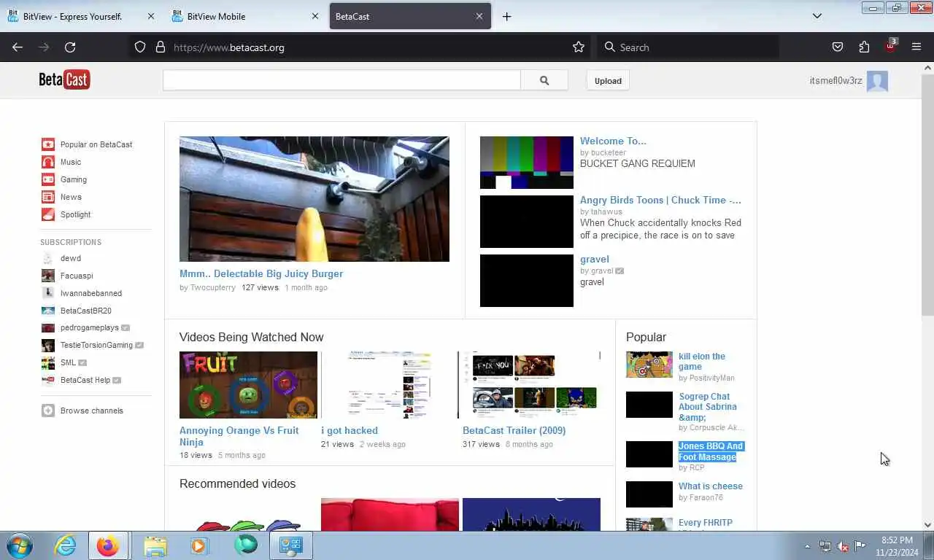Click the Gaming controller icon

point(47,179)
